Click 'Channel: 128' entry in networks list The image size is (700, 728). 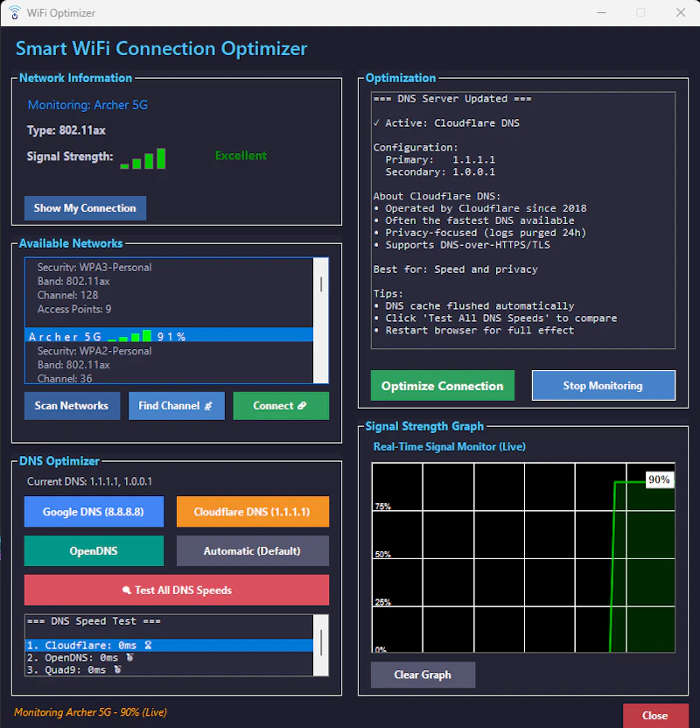pos(67,295)
